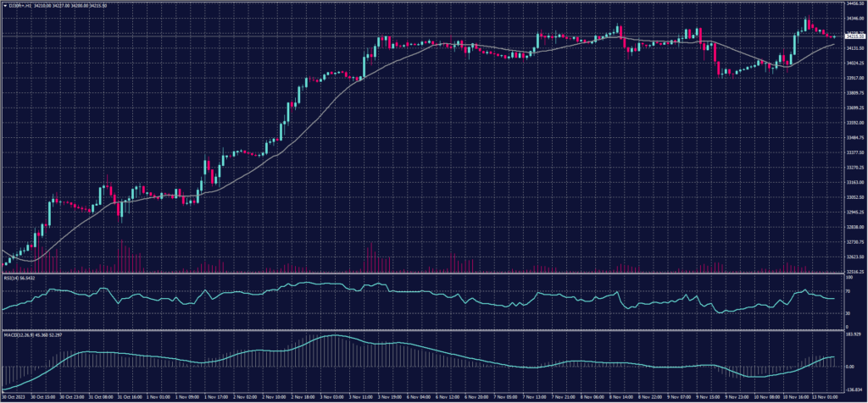Click the 33163.00 price axis label

click(x=853, y=182)
